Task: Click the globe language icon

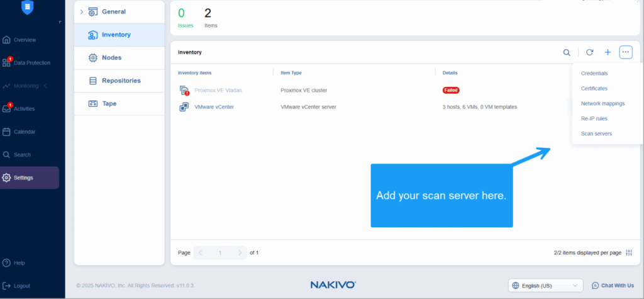Action: (516, 285)
